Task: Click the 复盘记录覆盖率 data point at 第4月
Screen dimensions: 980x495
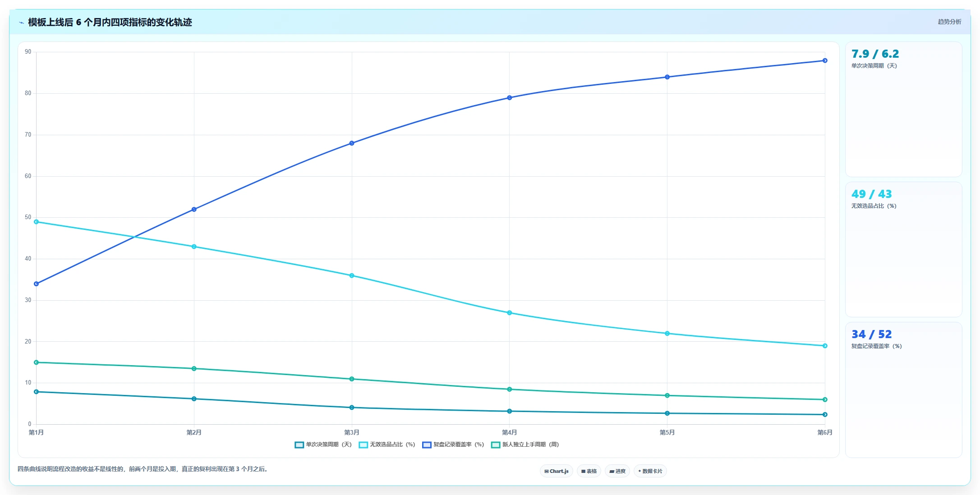Action: [x=510, y=98]
